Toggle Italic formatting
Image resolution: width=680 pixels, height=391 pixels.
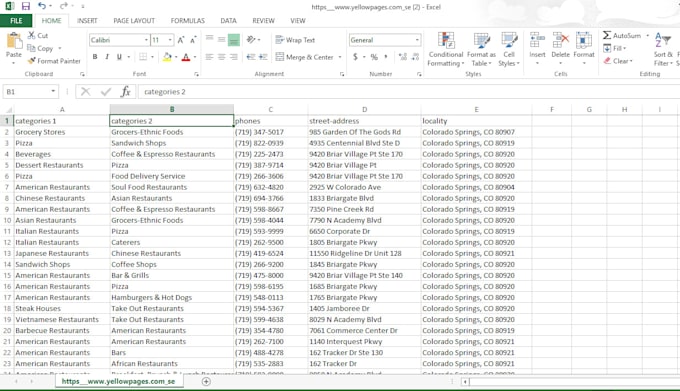click(107, 57)
